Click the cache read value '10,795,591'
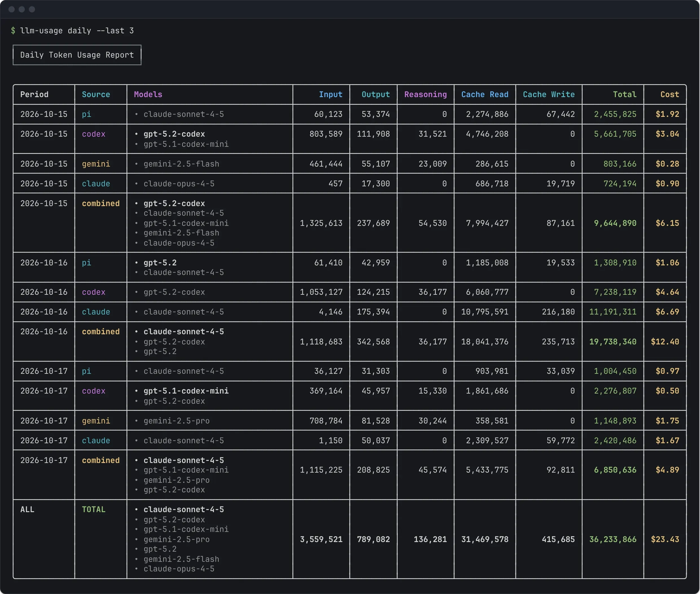Screen dimensions: 700x594 coord(485,312)
